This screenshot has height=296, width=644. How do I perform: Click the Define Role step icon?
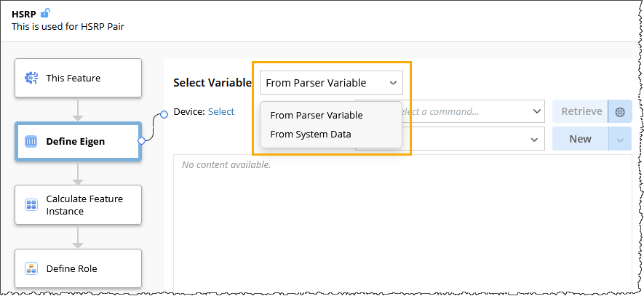pyautogui.click(x=31, y=268)
